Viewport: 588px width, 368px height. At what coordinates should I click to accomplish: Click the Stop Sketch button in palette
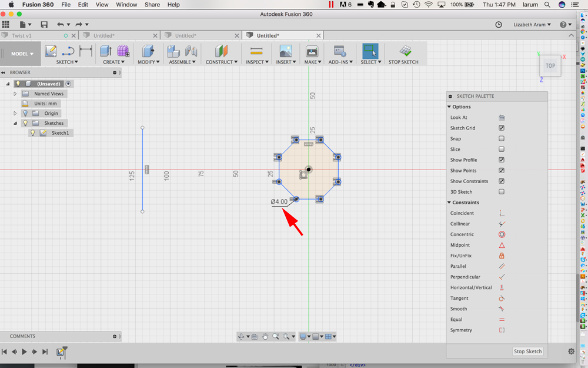[x=527, y=352]
